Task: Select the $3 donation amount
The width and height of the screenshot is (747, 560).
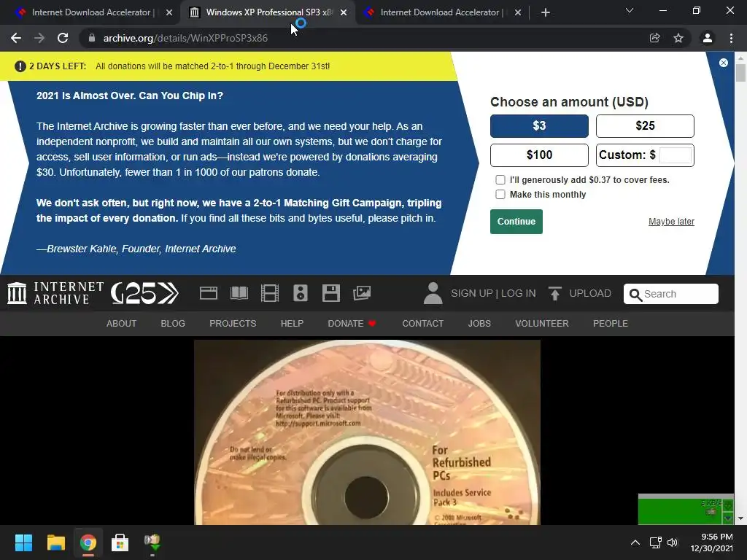Action: (x=539, y=125)
